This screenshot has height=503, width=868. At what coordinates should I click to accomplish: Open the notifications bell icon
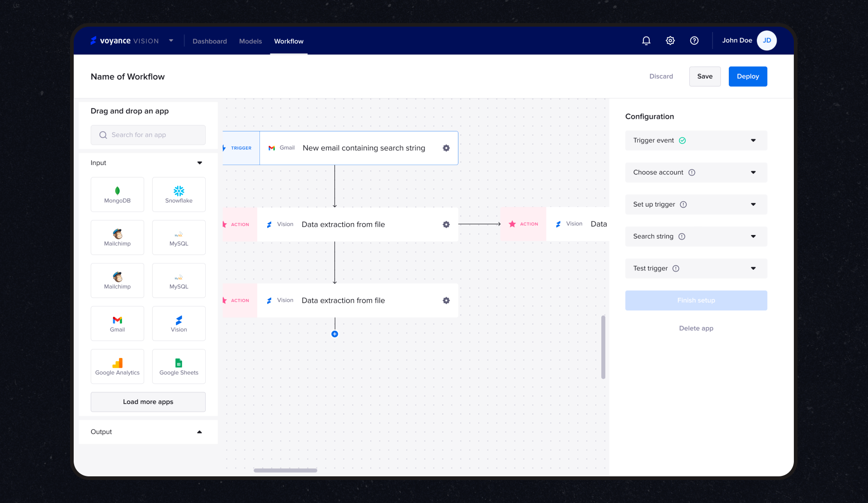click(646, 41)
